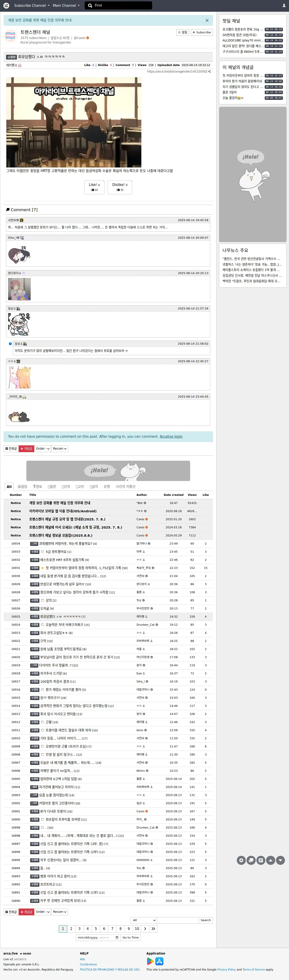Viewport: 289px width, 980px height.
Task: Click the search magnifier icon
Action: pos(90,5)
